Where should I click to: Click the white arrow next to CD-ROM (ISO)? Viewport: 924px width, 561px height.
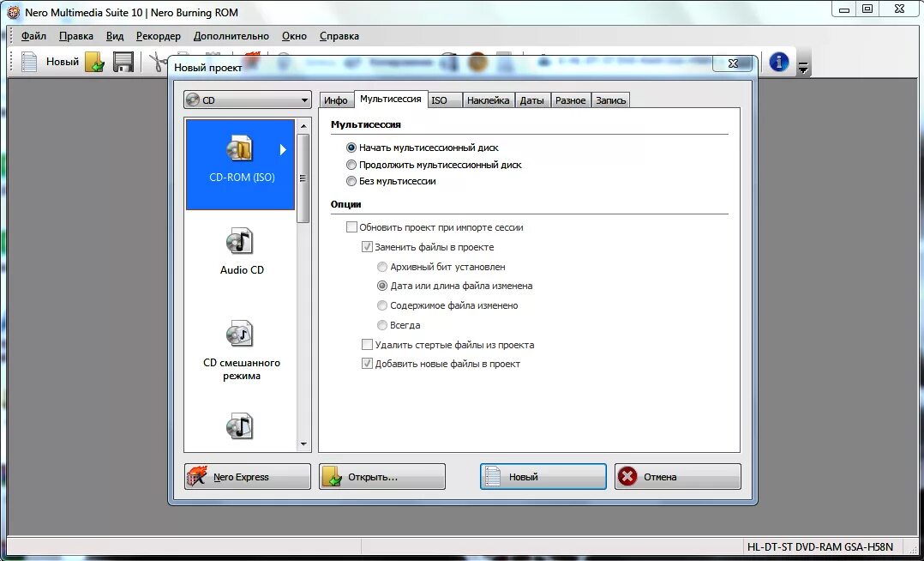coord(283,150)
